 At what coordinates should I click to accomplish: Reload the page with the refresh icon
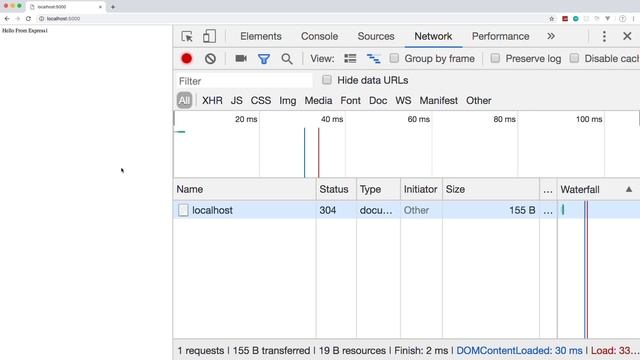(x=28, y=18)
